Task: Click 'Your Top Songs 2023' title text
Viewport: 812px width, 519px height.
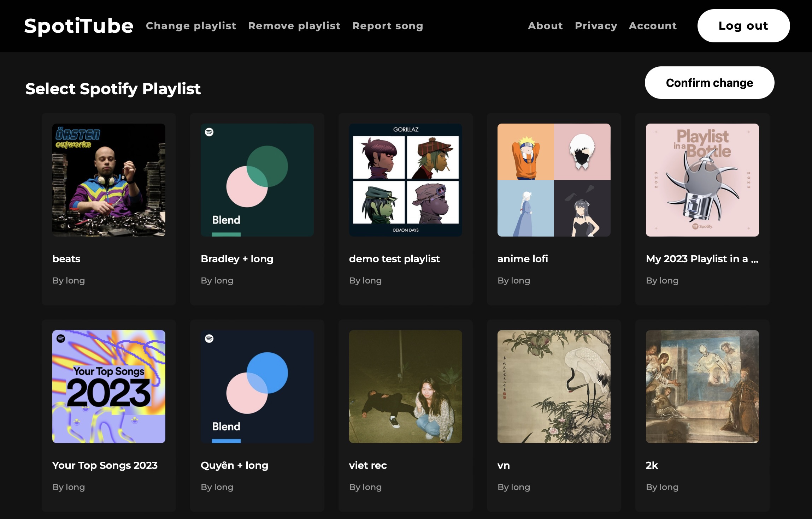Action: click(105, 465)
